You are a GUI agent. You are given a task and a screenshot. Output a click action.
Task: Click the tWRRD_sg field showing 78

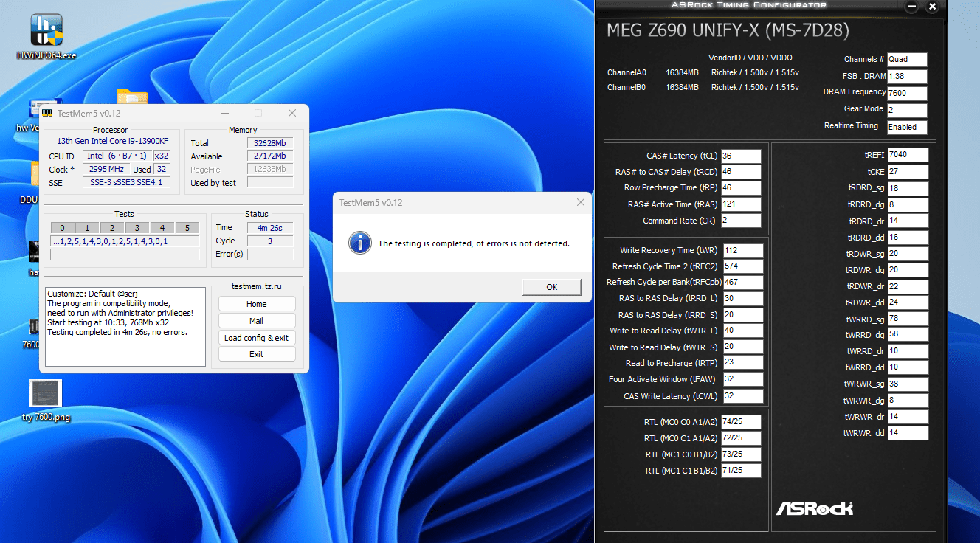[908, 319]
